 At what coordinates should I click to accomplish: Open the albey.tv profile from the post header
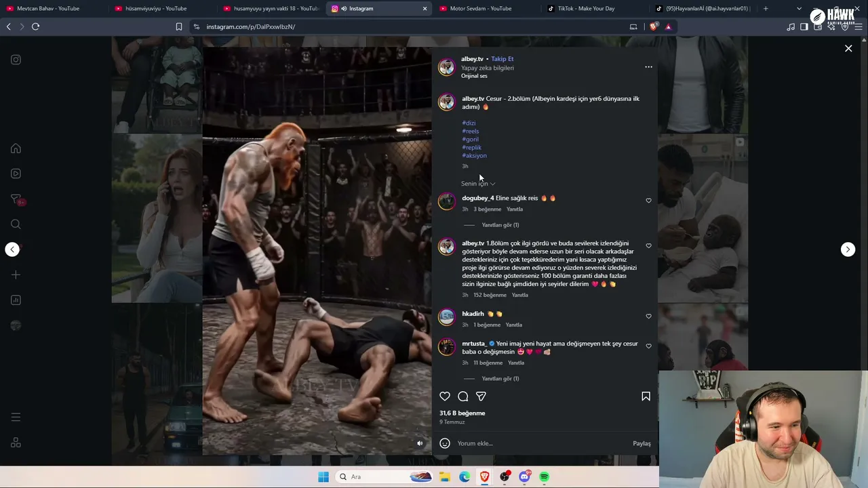(x=473, y=59)
